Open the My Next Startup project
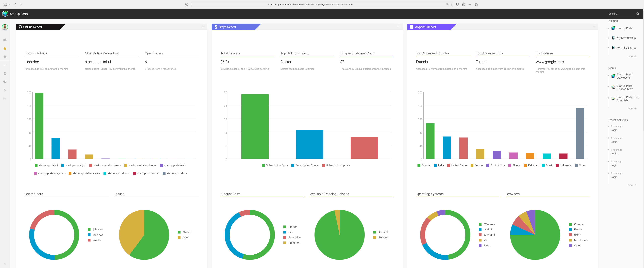Image resolution: width=644 pixels, height=268 pixels. click(x=624, y=38)
